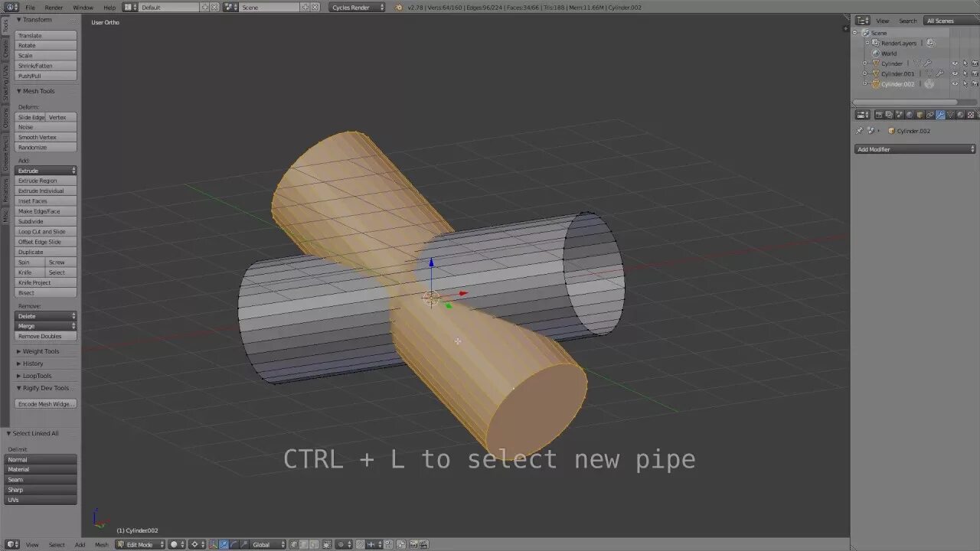Image resolution: width=980 pixels, height=551 pixels.
Task: Add a new screen layout with plus
Action: click(x=204, y=7)
